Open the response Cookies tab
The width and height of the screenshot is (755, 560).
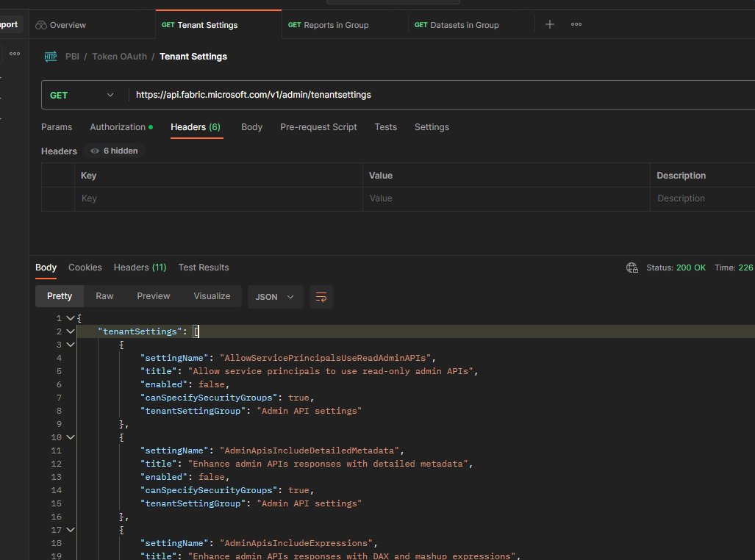tap(85, 268)
